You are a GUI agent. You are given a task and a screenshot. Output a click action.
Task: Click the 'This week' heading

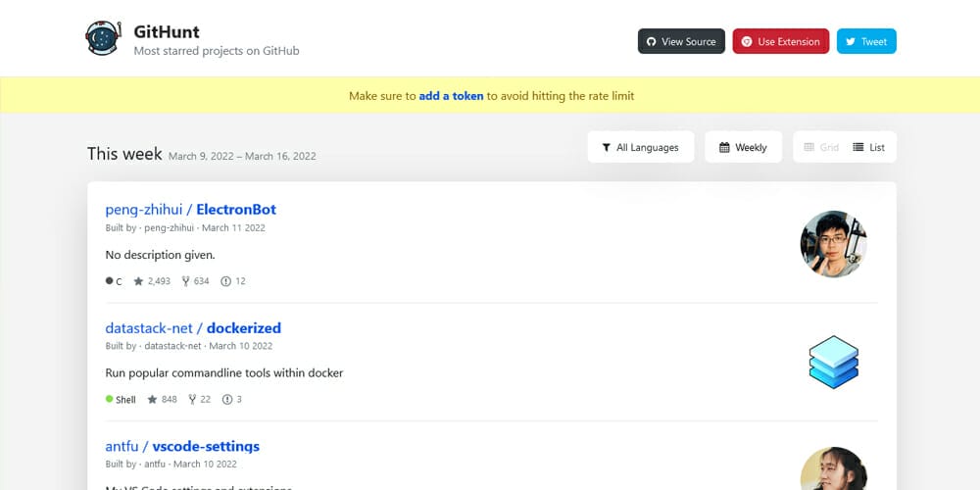(x=124, y=154)
